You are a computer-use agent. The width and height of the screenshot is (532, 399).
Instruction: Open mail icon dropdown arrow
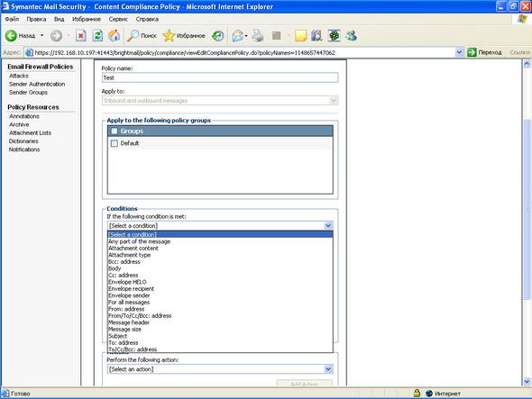[x=246, y=36]
